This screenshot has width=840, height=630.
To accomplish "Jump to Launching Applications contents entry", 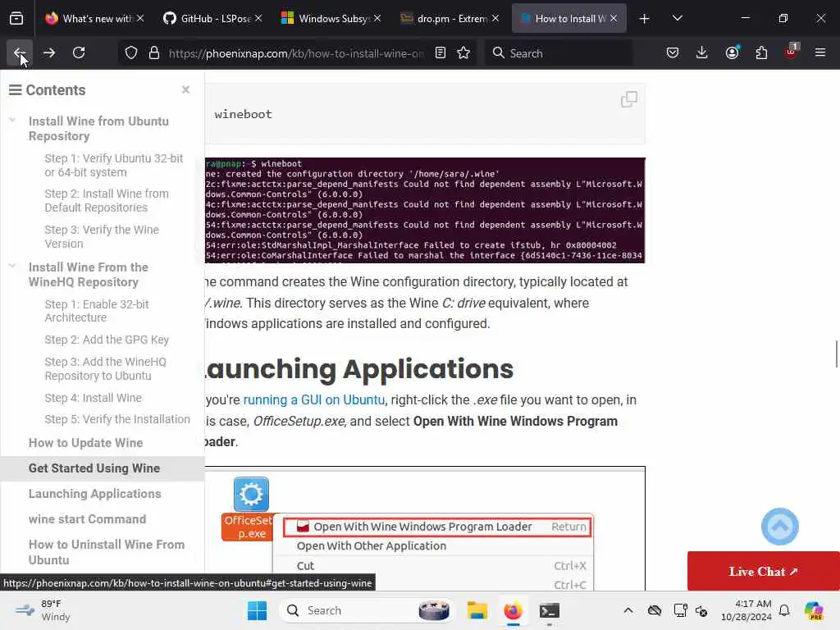I will tap(95, 494).
